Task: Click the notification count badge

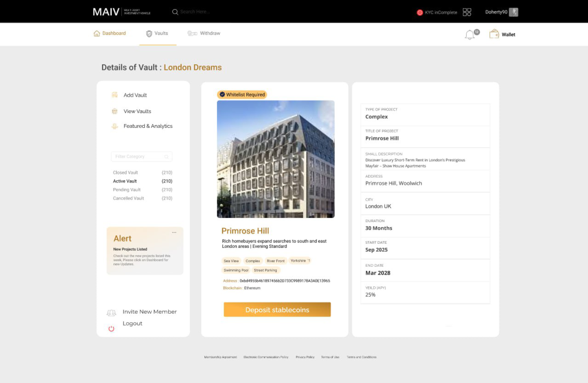Action: [477, 32]
